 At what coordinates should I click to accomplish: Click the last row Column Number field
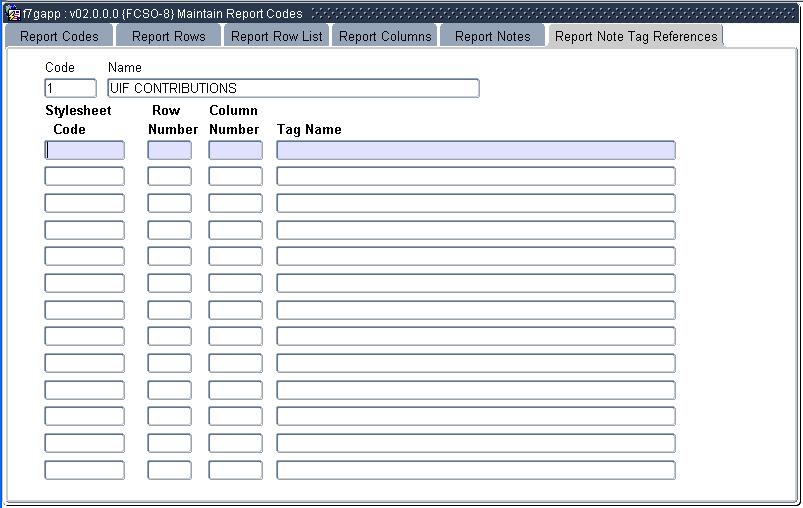click(x=235, y=470)
